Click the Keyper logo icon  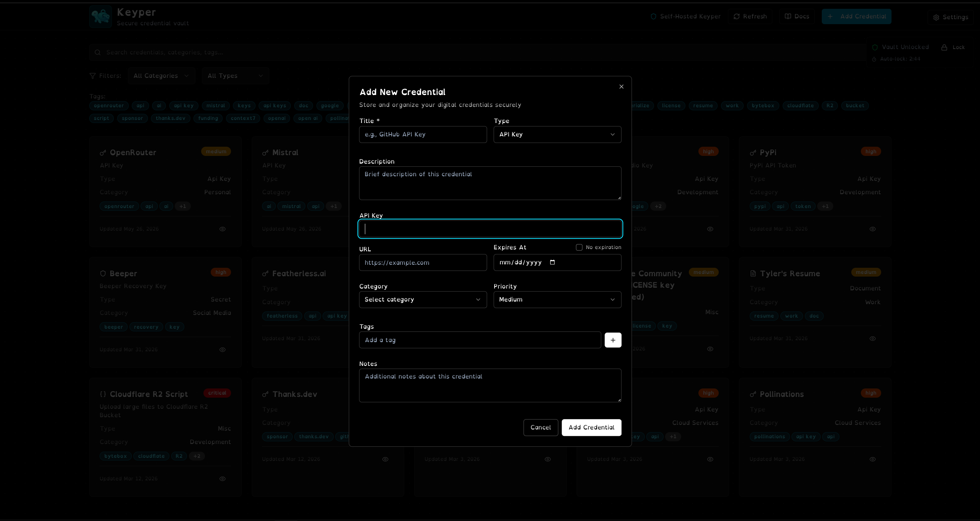[101, 16]
